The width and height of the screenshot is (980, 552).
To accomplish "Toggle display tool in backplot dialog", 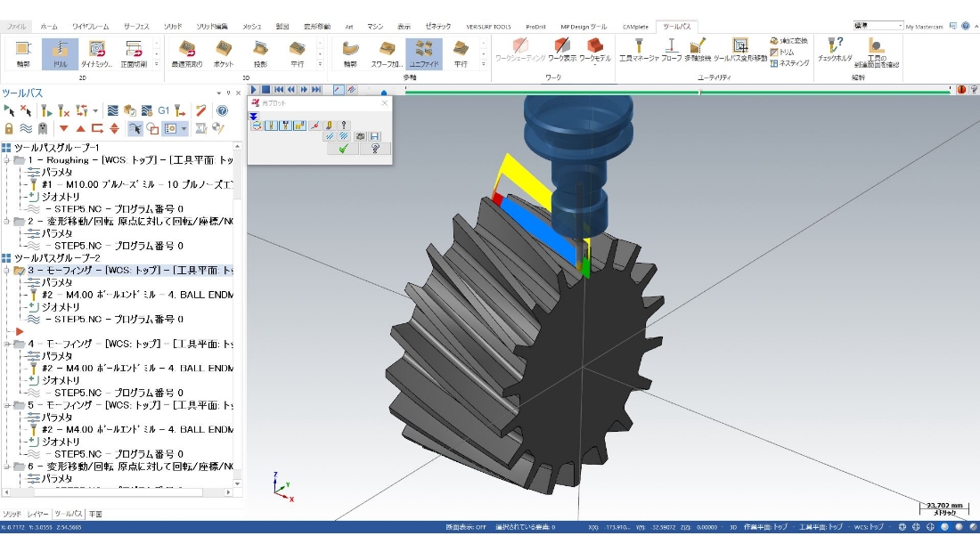I will (271, 126).
